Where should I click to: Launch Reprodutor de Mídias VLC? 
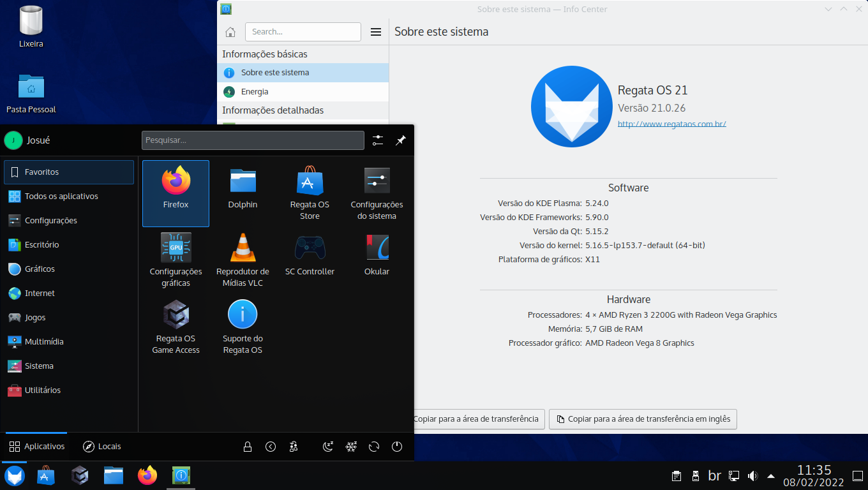pyautogui.click(x=243, y=260)
